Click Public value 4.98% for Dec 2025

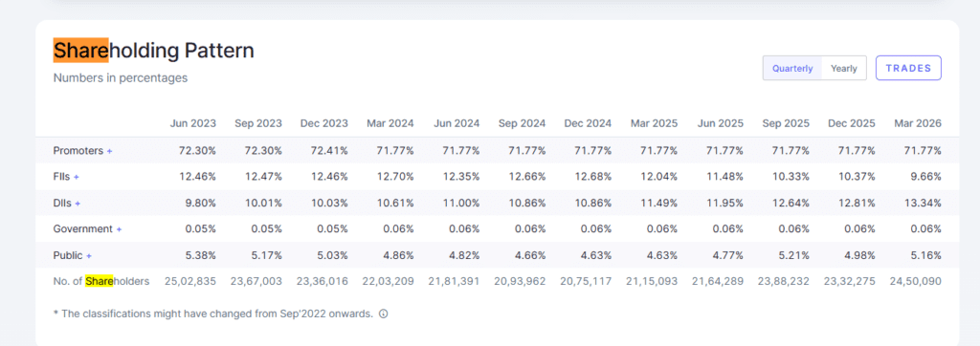click(860, 256)
